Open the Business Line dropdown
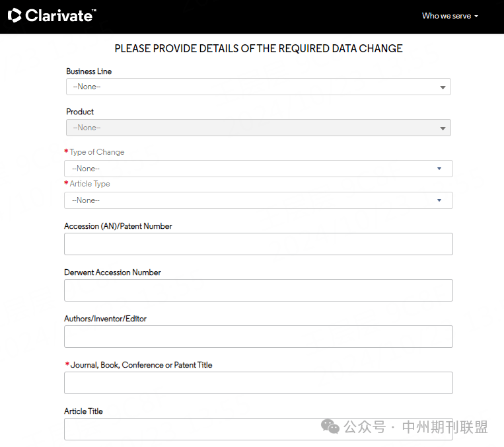 (x=258, y=87)
